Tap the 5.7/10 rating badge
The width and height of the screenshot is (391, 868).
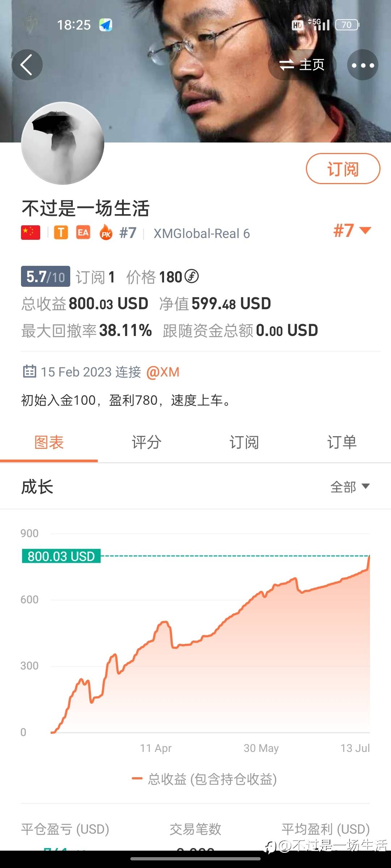(46, 277)
